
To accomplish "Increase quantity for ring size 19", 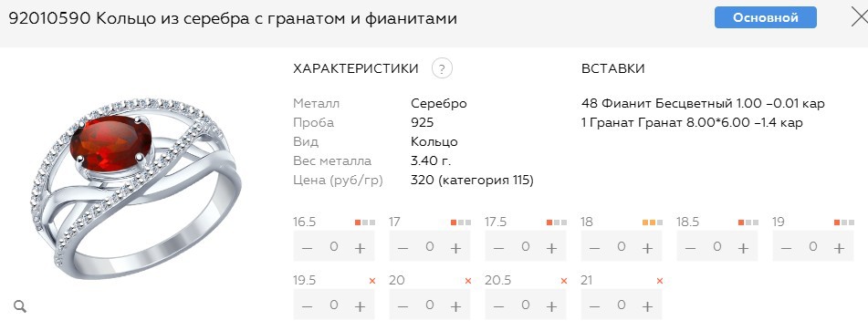I will (x=839, y=247).
